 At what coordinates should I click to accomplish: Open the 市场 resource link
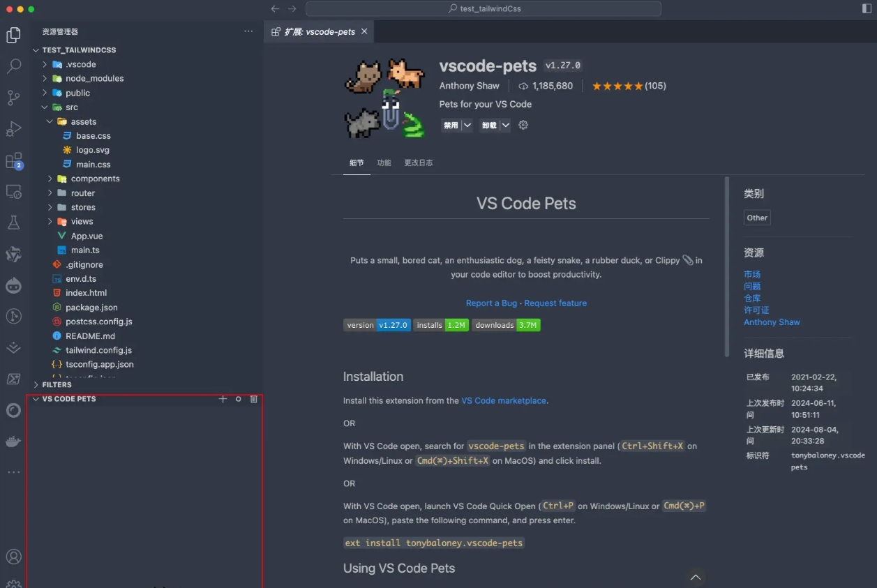tap(752, 275)
